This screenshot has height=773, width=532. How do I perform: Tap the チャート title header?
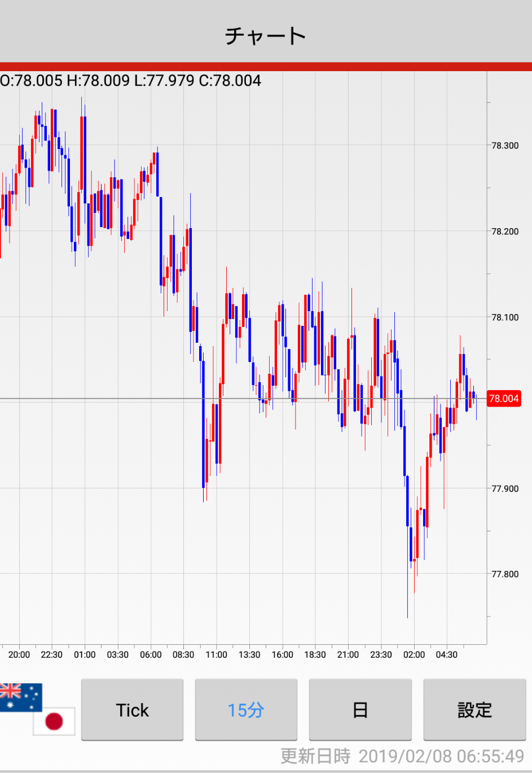coord(266,36)
